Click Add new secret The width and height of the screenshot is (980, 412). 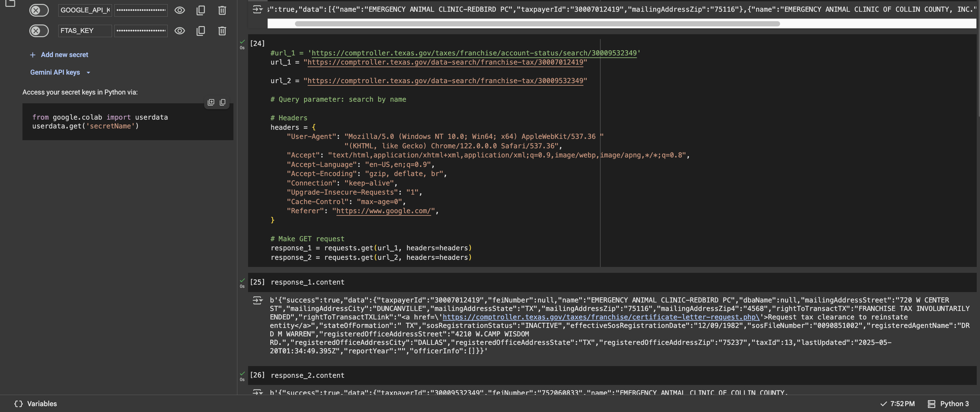tap(59, 55)
